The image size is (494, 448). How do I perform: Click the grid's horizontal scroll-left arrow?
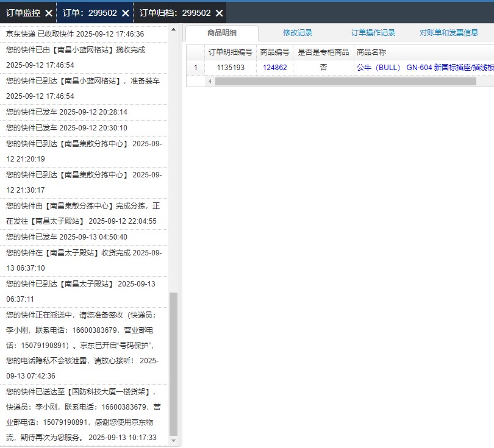click(x=210, y=81)
